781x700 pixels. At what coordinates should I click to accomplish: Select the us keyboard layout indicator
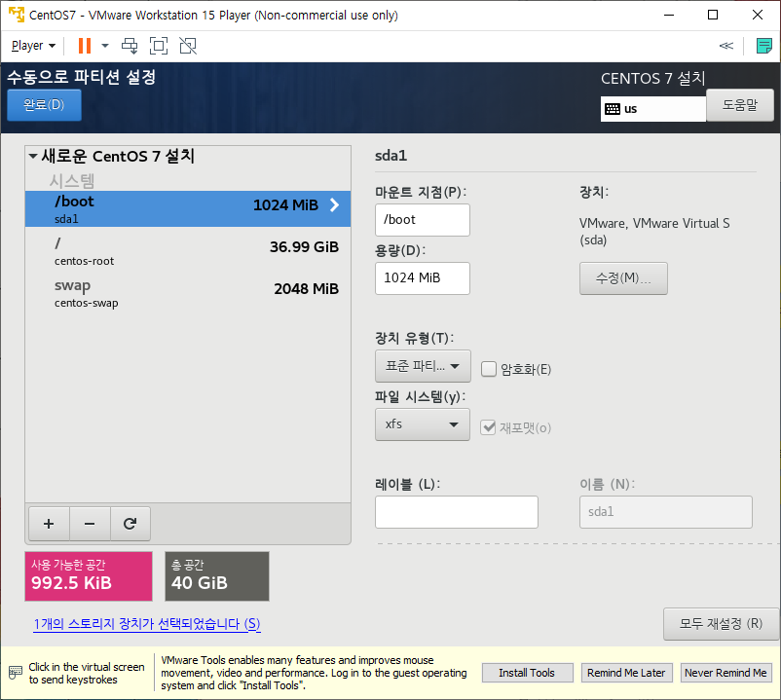click(653, 109)
